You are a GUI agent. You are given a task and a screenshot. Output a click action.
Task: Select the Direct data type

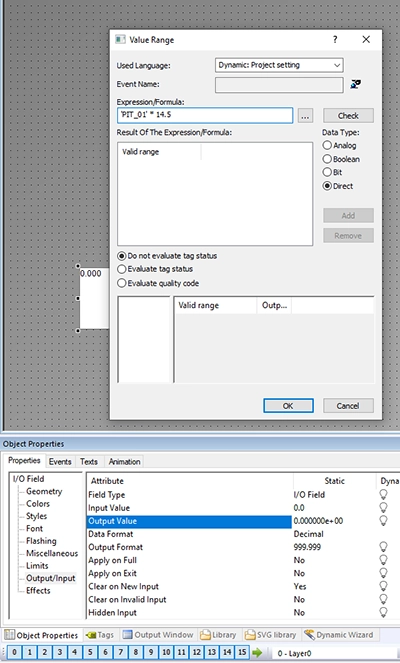(338, 186)
